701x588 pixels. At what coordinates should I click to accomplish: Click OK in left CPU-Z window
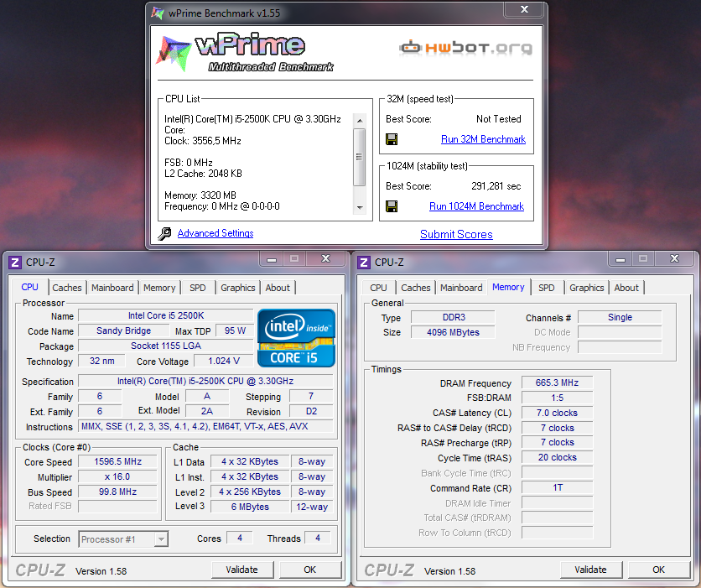[309, 570]
